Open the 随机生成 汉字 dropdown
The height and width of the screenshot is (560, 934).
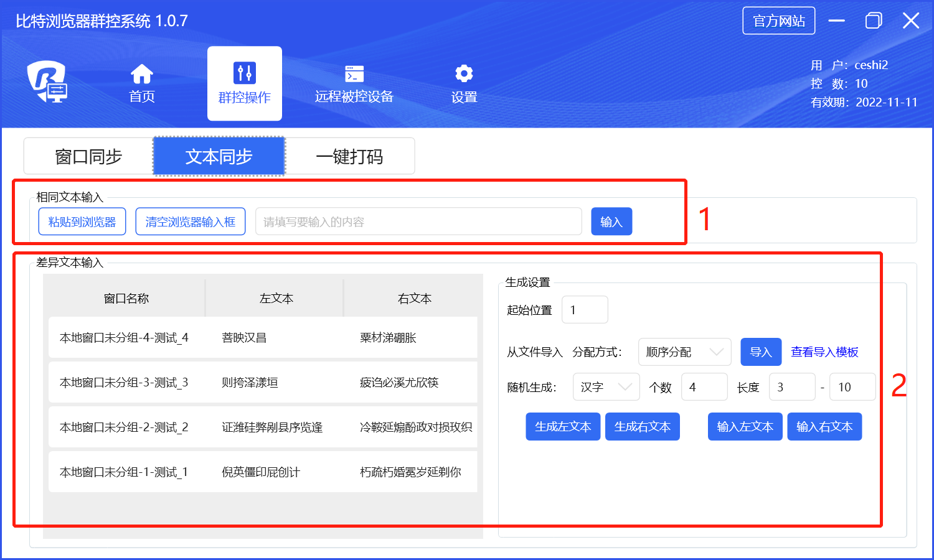tap(606, 387)
